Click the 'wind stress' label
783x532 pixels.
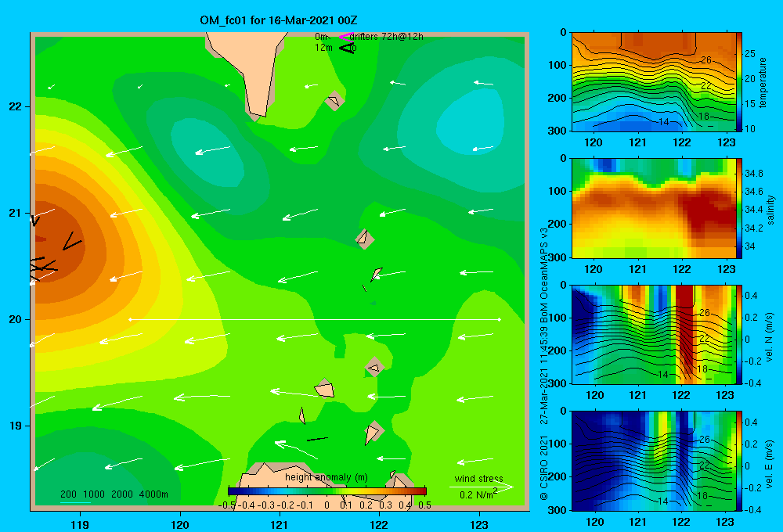pyautogui.click(x=478, y=478)
